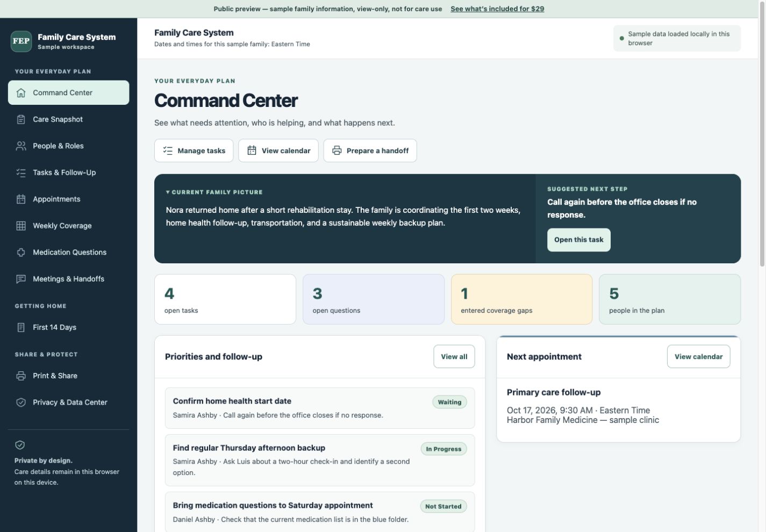
Task: Click the Tasks & Follow-Up checklist icon
Action: pos(21,172)
